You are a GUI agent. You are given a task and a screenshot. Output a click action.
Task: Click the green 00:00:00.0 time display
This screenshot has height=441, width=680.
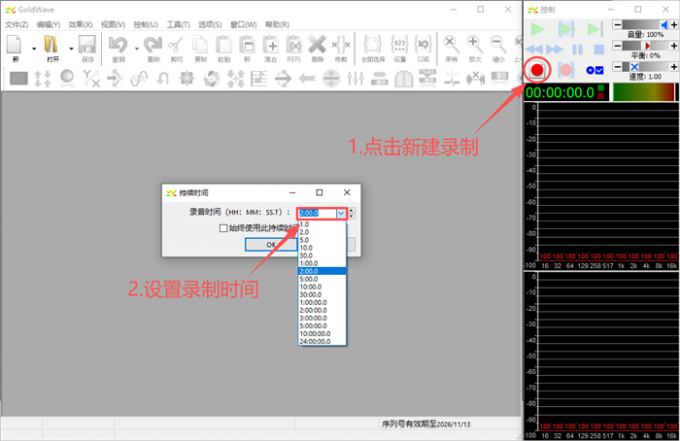coord(560,92)
